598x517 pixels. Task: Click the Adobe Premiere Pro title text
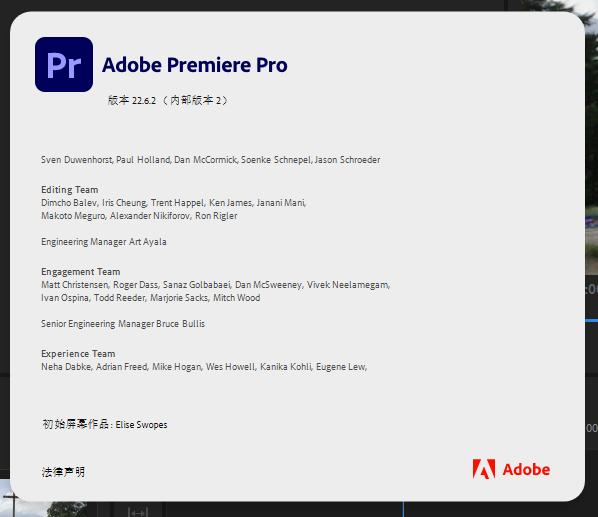195,65
